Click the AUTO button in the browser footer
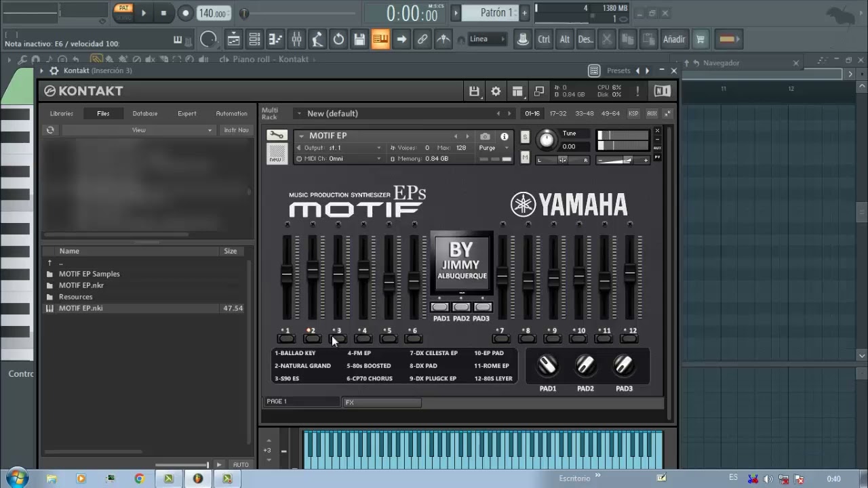The height and width of the screenshot is (488, 868). click(x=241, y=465)
